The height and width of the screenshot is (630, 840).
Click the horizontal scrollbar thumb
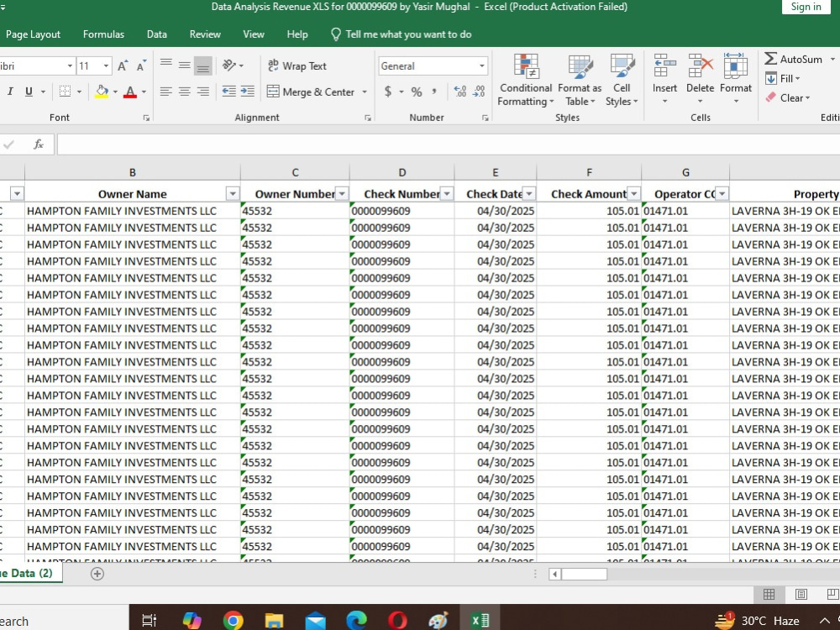[584, 575]
